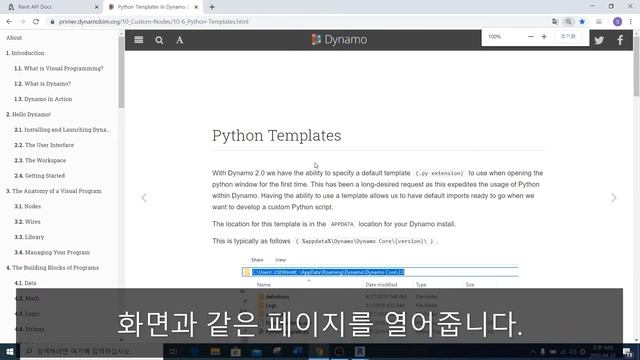Open 2.4 Getting Started
The height and width of the screenshot is (360, 640).
pos(40,176)
